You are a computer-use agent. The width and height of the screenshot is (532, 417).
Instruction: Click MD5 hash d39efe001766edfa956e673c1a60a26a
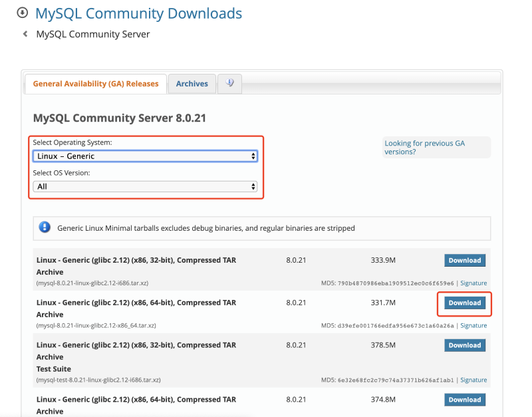[396, 325]
